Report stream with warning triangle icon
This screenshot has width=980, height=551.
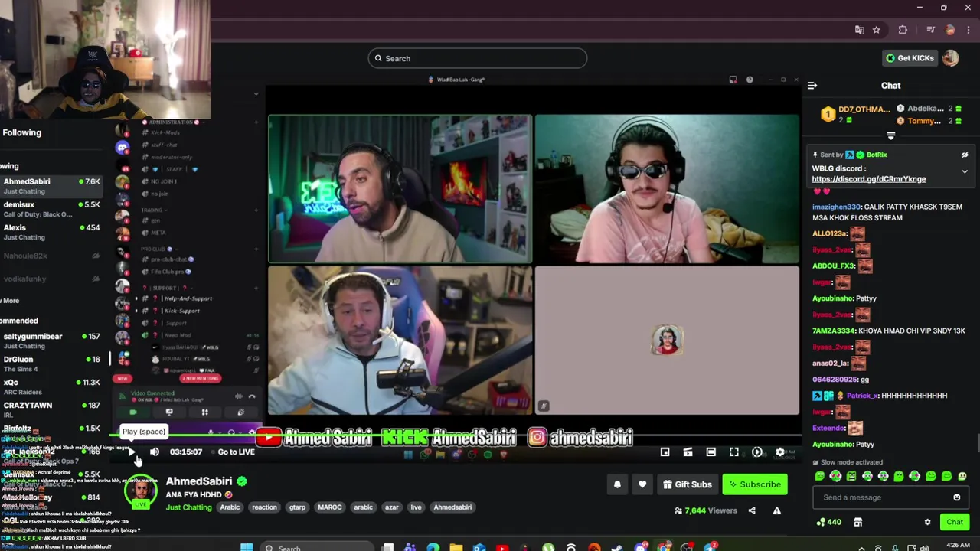pos(776,510)
